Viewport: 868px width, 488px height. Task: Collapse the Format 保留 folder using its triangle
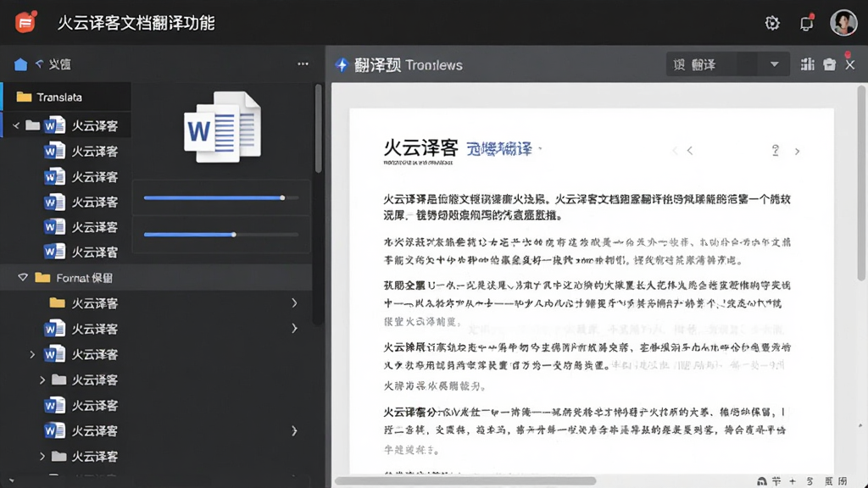23,277
